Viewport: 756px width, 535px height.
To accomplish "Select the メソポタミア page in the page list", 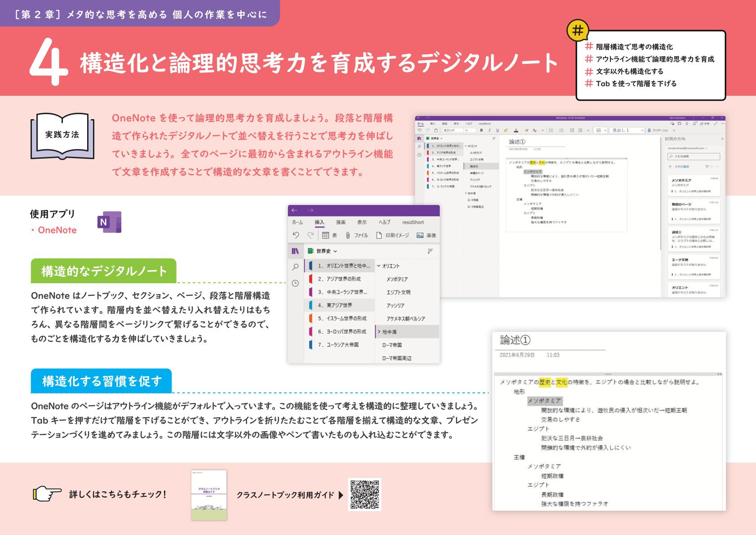I will click(398, 278).
